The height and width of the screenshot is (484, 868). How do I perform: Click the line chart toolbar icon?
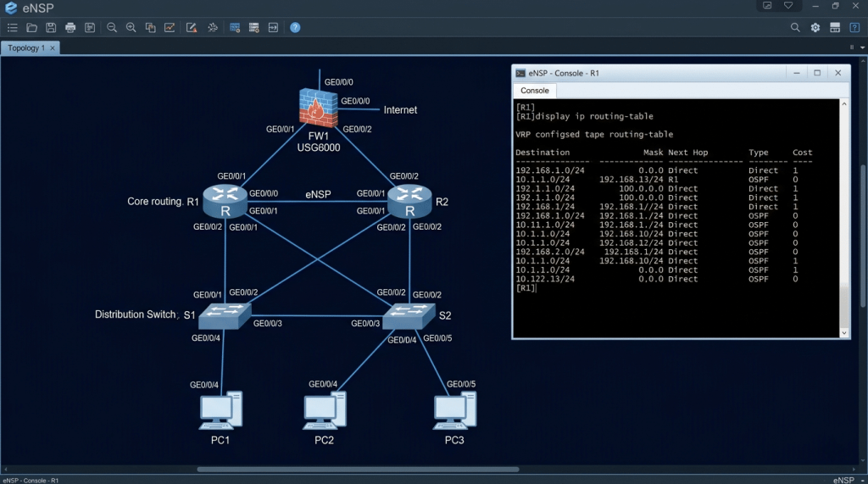(170, 27)
